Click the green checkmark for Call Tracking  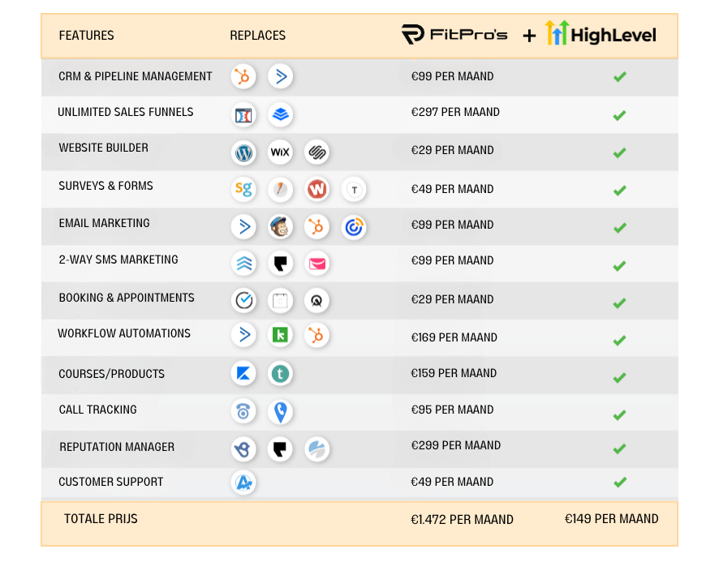coord(619,414)
